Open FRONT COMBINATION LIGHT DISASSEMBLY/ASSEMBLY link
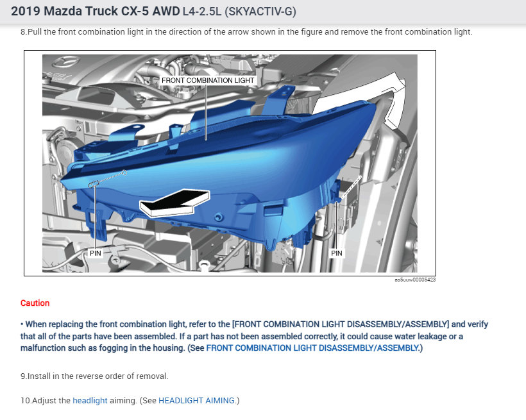 pyautogui.click(x=312, y=348)
